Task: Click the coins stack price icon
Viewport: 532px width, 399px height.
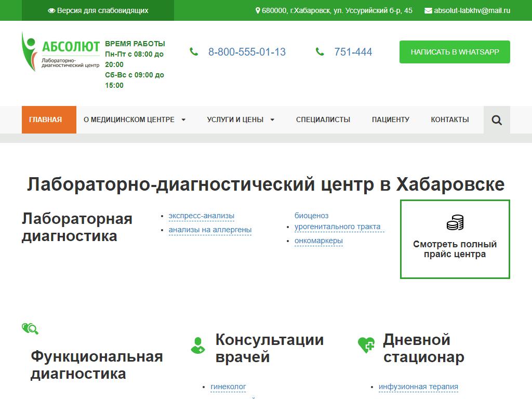Action: click(x=455, y=222)
